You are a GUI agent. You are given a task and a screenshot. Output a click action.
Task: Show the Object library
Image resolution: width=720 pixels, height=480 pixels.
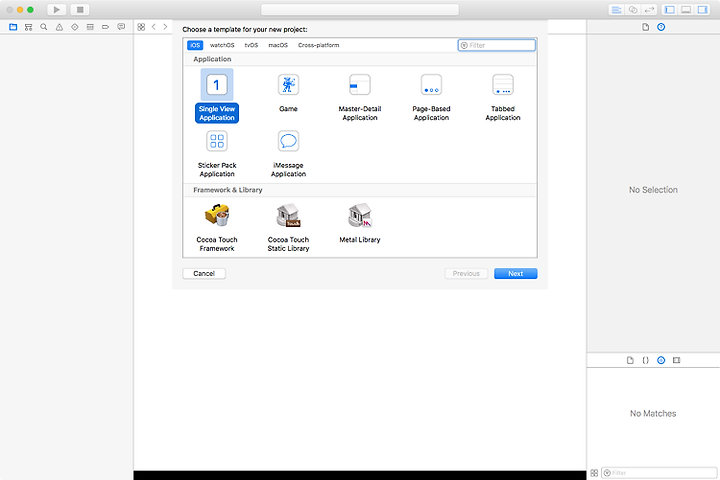click(x=661, y=361)
